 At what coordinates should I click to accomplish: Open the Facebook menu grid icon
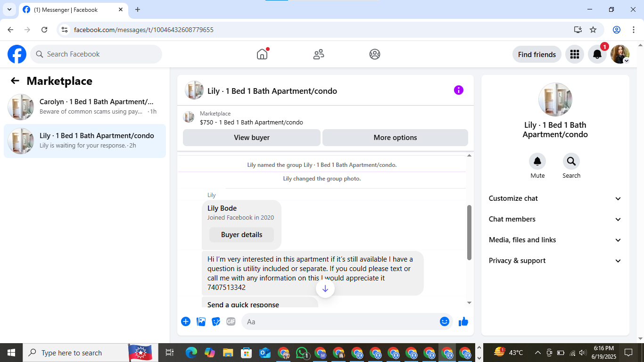pos(574,54)
